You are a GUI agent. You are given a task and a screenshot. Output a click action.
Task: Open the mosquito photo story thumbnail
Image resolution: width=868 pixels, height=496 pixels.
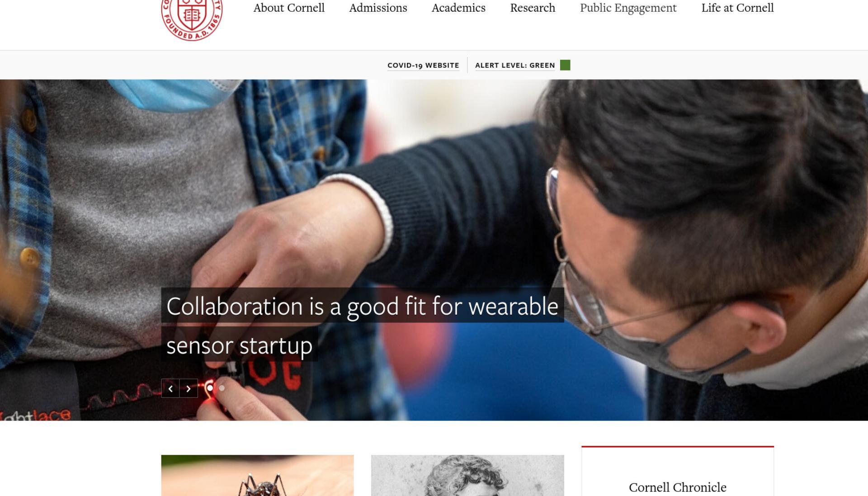click(x=257, y=475)
